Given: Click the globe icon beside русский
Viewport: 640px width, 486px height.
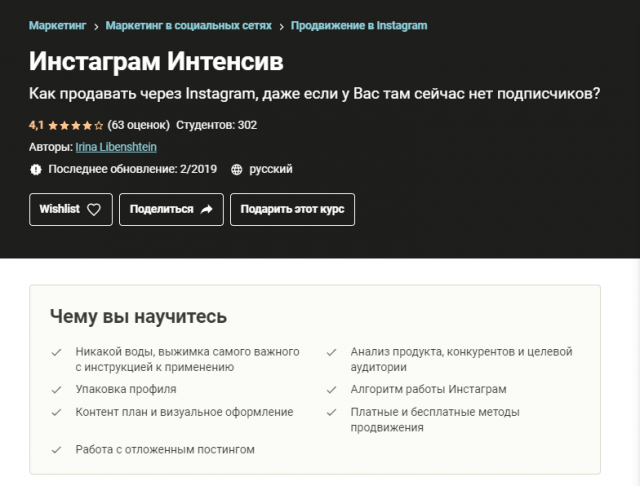Looking at the screenshot, I should [236, 170].
